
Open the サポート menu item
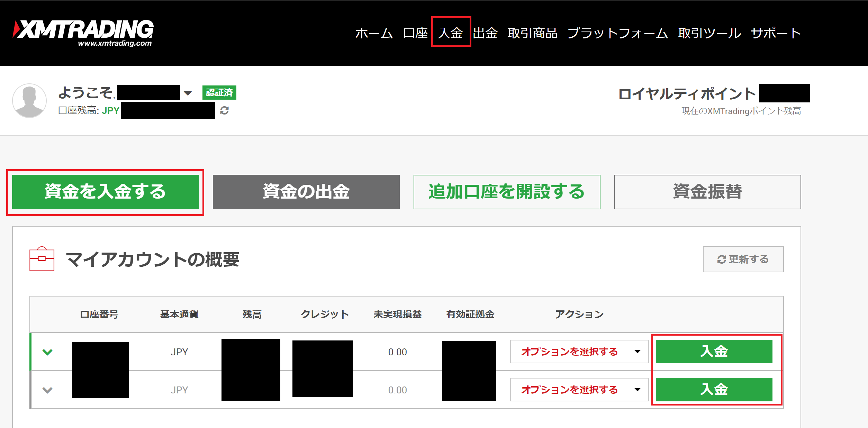[776, 33]
